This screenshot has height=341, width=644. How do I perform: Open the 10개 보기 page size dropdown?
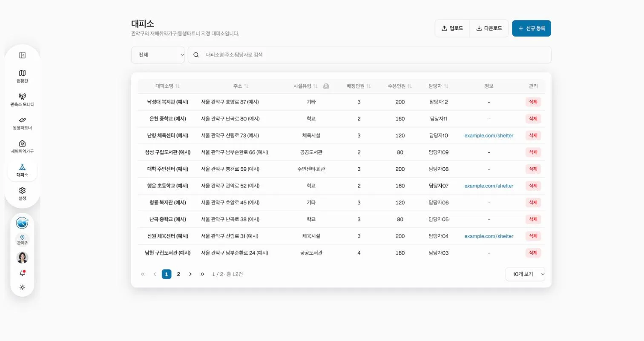point(525,274)
